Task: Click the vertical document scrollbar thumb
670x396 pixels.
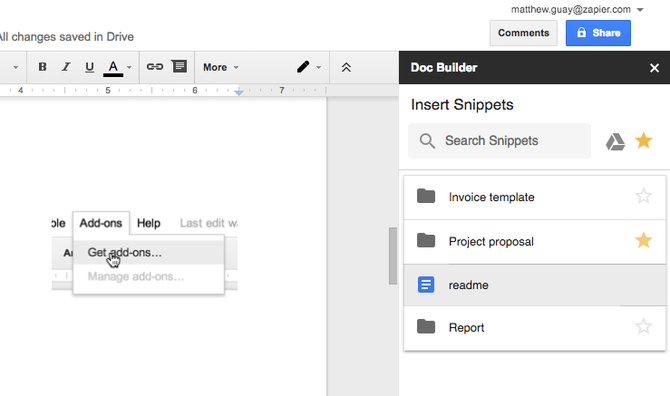Action: 393,255
